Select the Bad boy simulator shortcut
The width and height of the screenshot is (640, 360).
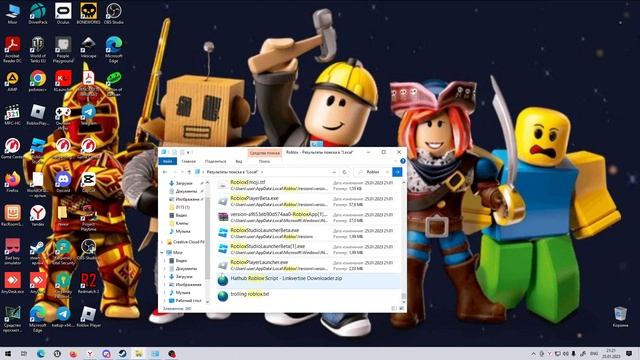pos(12,251)
